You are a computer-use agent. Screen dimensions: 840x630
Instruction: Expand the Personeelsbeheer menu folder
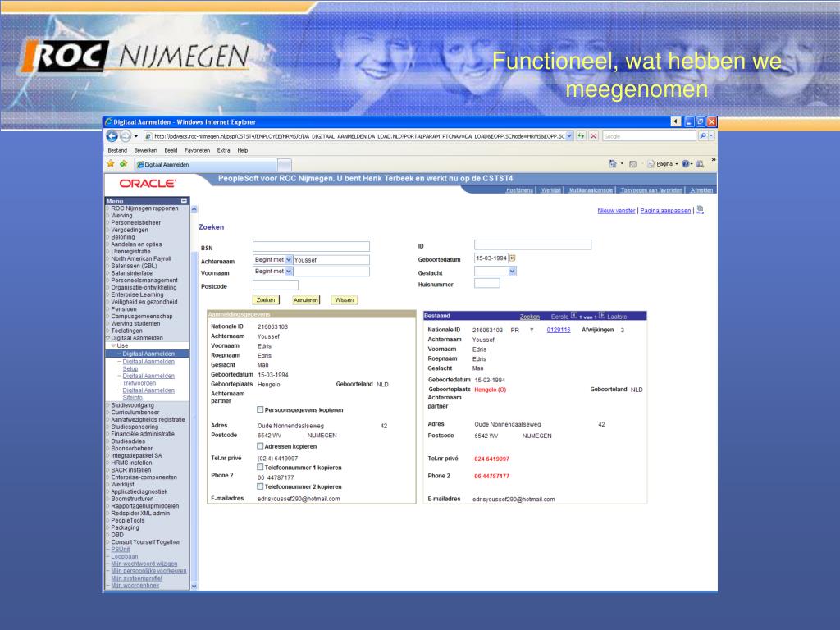pyautogui.click(x=107, y=223)
